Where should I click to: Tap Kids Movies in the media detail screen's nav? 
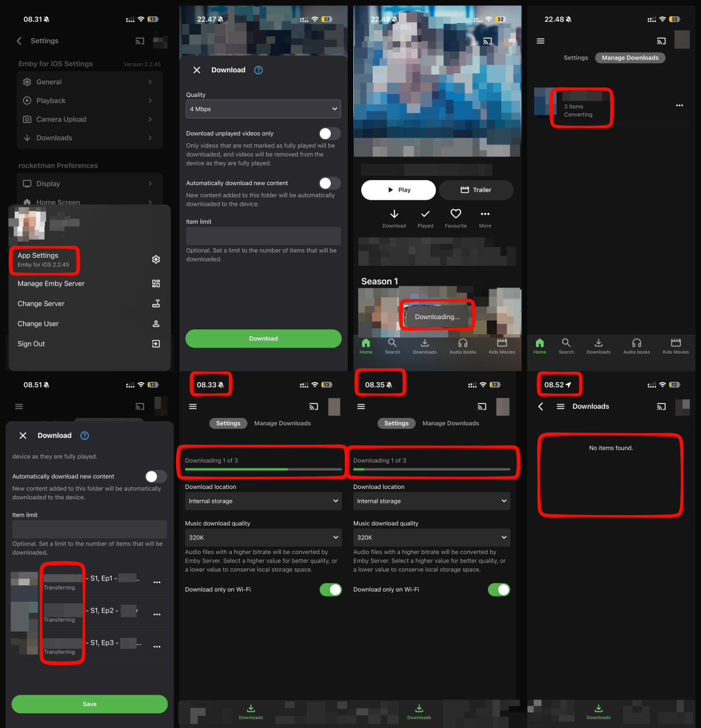coord(502,346)
